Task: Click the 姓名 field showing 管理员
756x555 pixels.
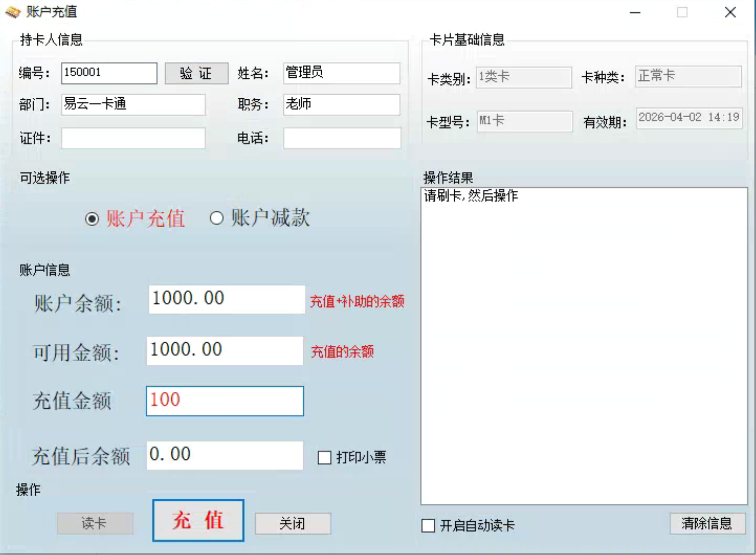Action: (342, 73)
